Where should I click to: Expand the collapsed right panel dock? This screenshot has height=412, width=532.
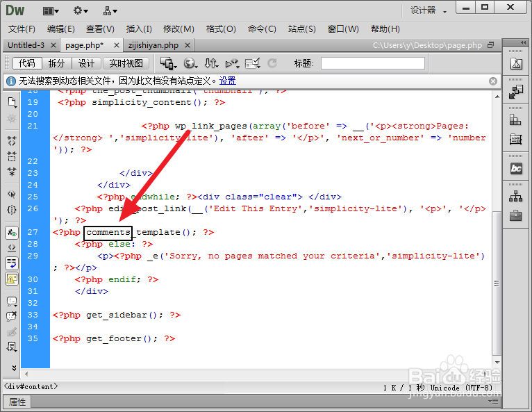(523, 43)
